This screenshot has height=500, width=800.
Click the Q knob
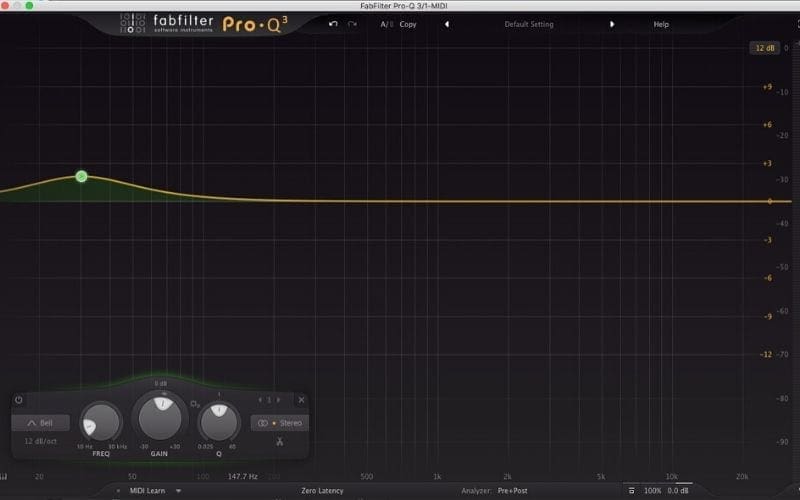[219, 422]
